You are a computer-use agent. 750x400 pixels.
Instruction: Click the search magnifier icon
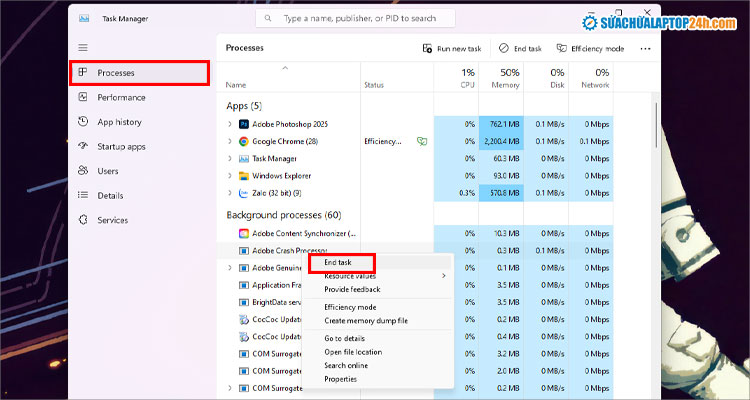click(268, 18)
